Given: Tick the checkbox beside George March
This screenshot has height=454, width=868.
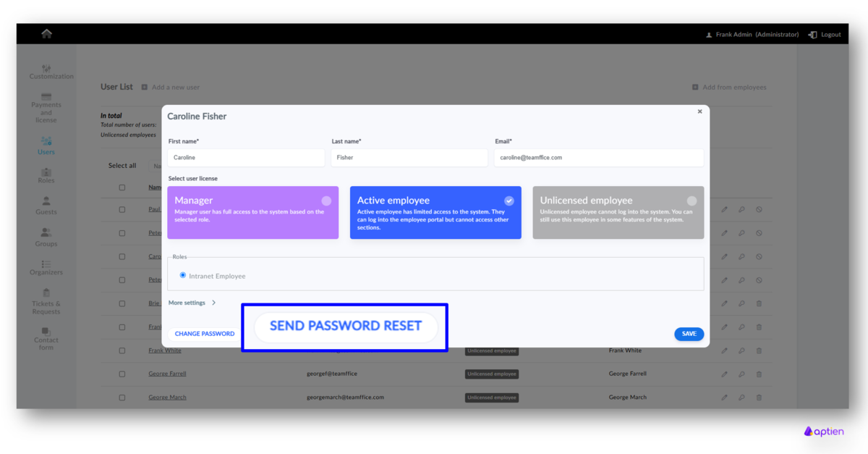Looking at the screenshot, I should pyautogui.click(x=122, y=397).
